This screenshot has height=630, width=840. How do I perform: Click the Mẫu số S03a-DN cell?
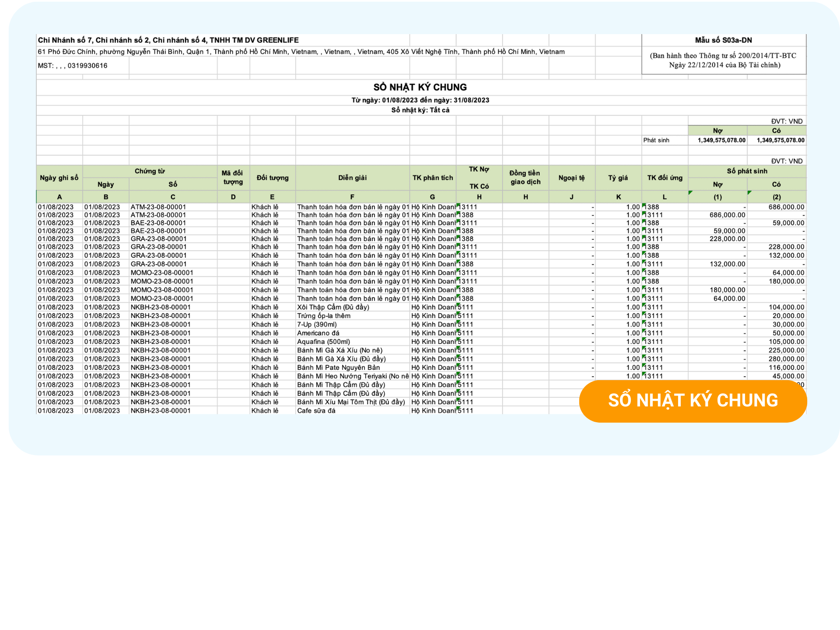(x=723, y=40)
